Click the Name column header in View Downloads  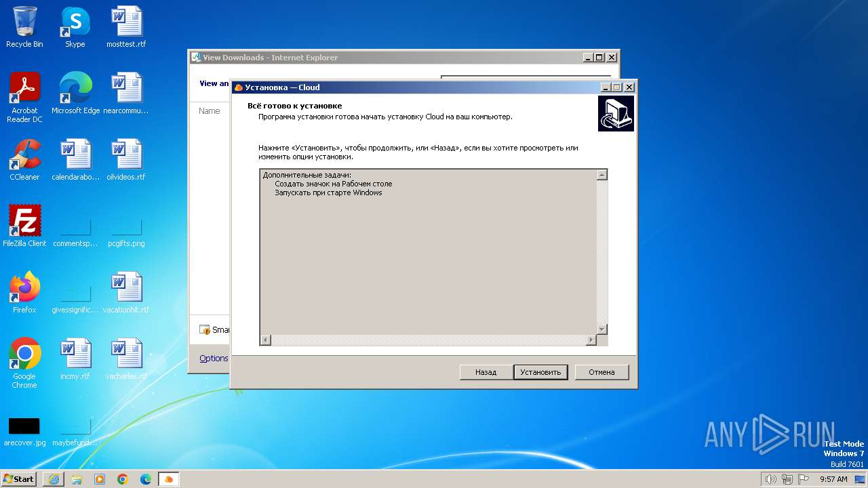click(x=209, y=111)
